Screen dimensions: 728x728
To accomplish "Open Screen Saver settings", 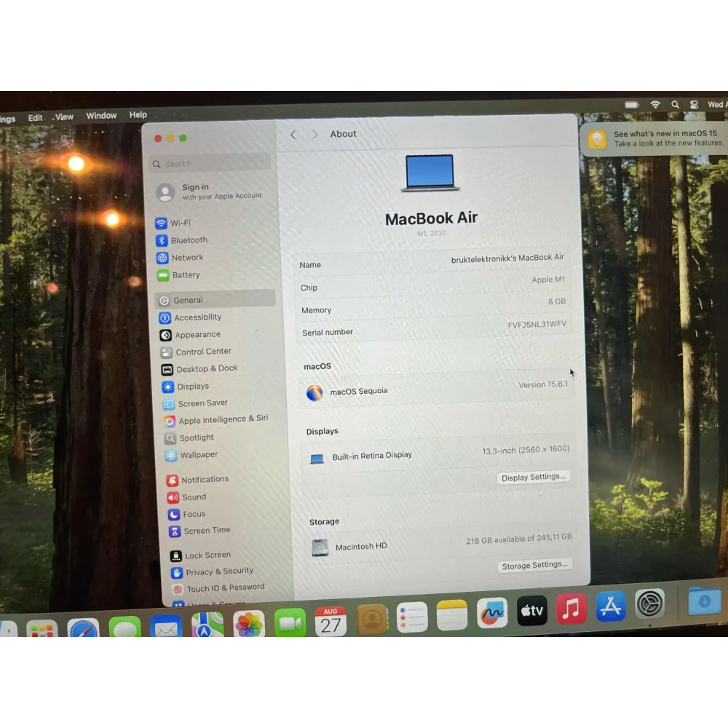I will tap(195, 403).
